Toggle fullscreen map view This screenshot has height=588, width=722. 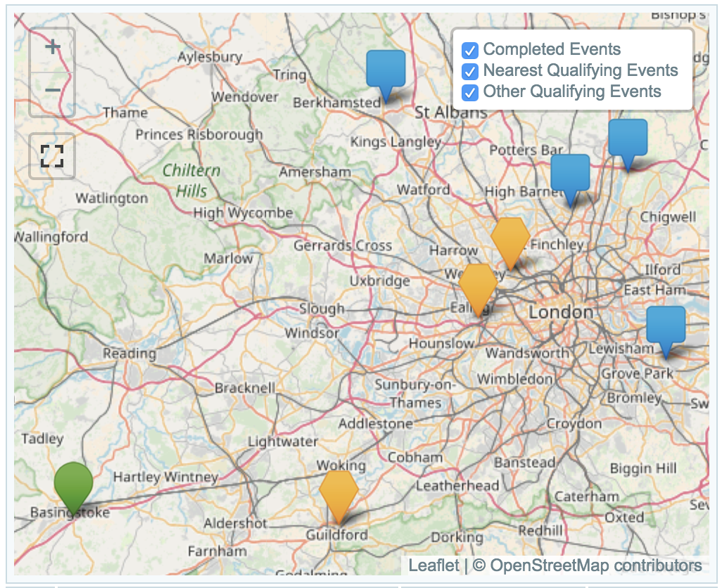[52, 156]
